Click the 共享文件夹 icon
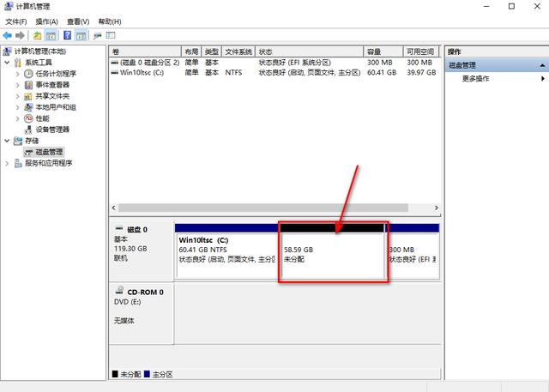Viewport: 549px width, 392px height. 28,96
